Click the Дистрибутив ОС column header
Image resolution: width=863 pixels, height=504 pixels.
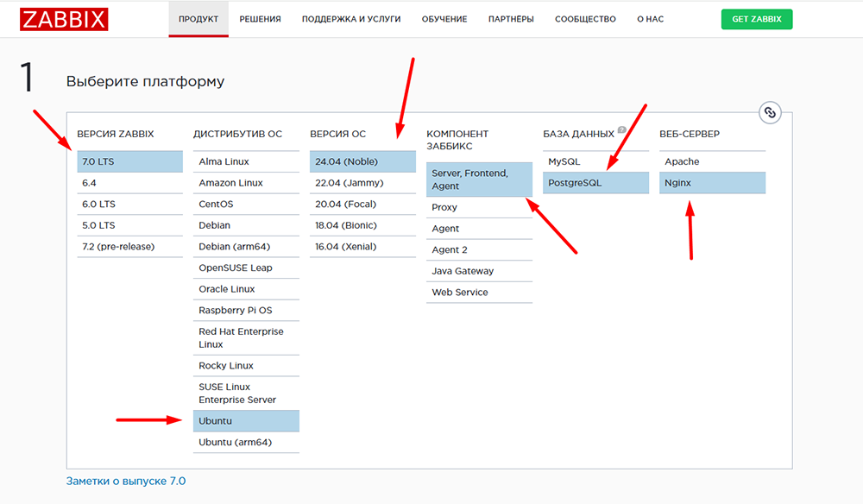click(238, 134)
